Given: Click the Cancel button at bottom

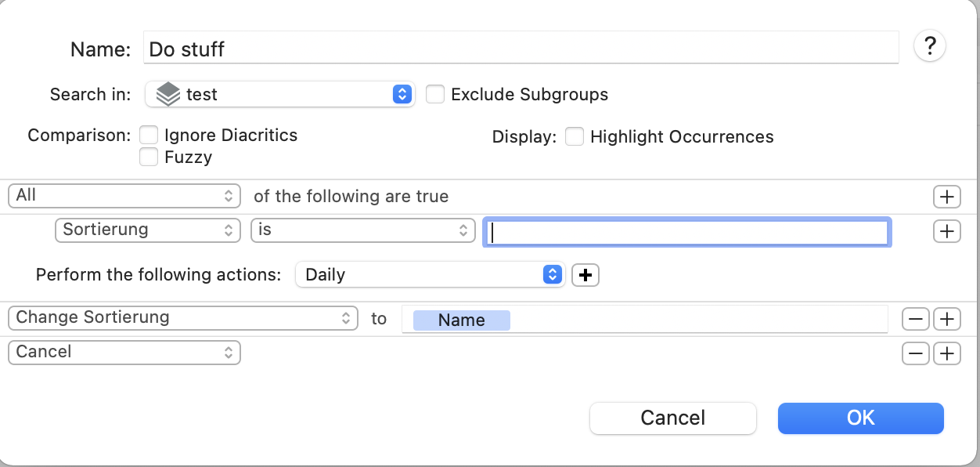Looking at the screenshot, I should pos(673,418).
